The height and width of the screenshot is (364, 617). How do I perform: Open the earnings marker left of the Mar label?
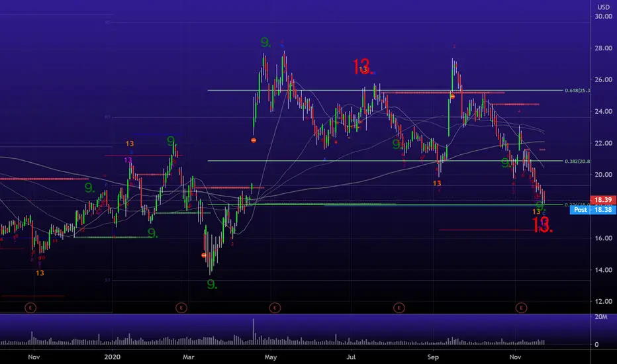tap(181, 308)
